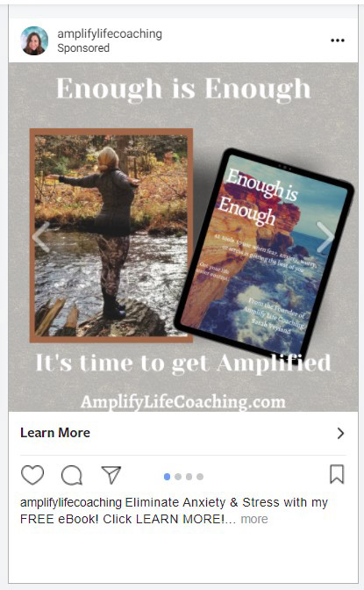
Task: Click the Learn More call-to-action
Action: (x=182, y=433)
